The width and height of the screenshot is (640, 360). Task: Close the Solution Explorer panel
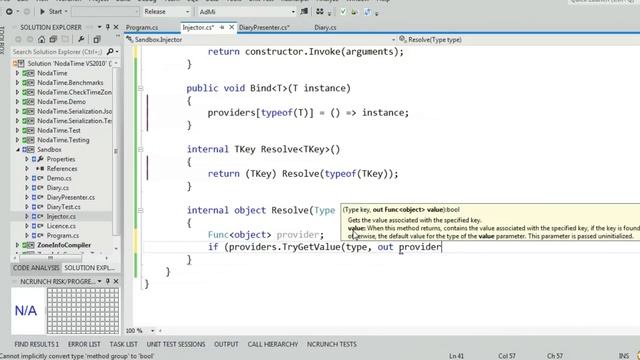(x=116, y=27)
